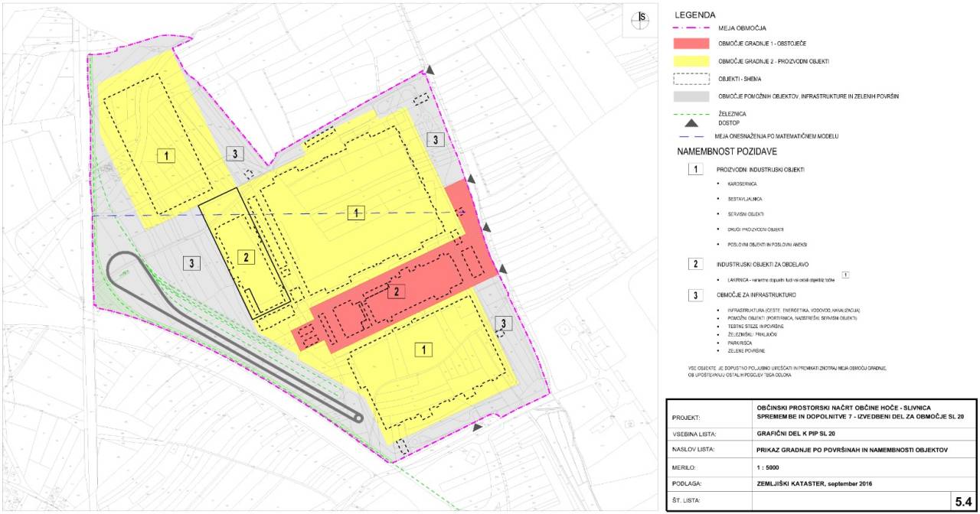The width and height of the screenshot is (980, 514).
Task: Click the green ŽELEZNICA dashed line sample
Action: coord(693,113)
